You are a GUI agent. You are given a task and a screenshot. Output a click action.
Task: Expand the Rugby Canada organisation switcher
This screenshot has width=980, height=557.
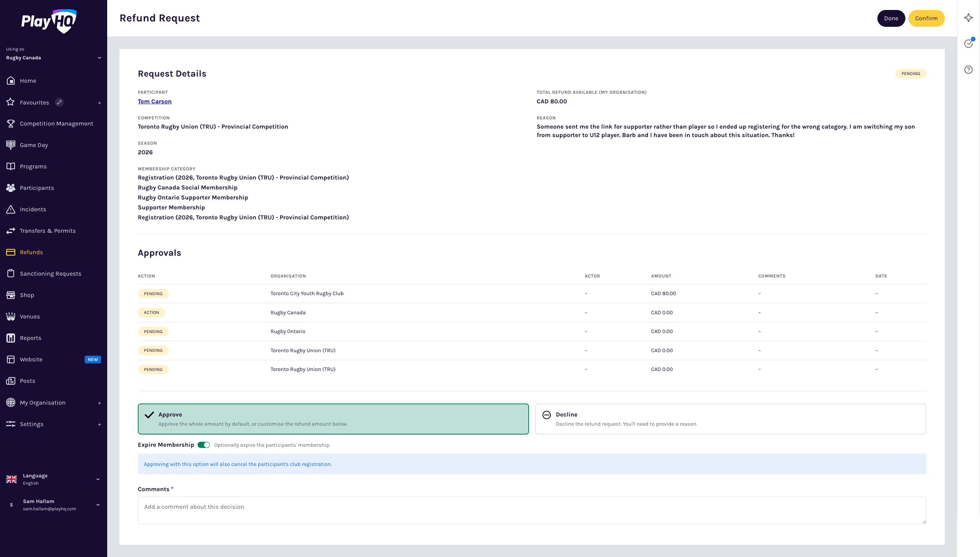pos(100,58)
